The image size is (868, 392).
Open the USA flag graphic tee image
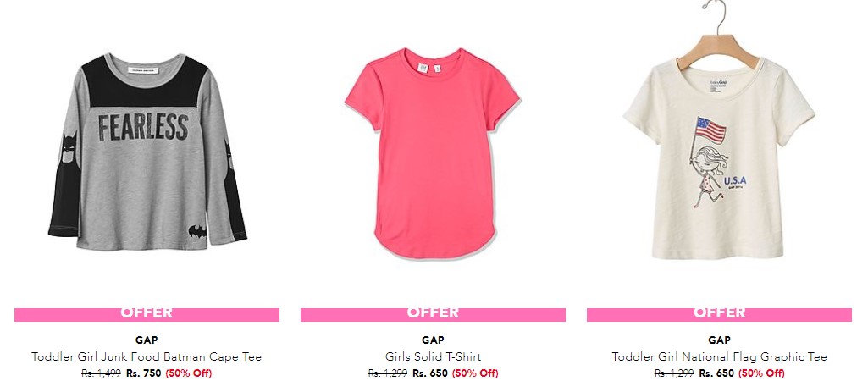(x=719, y=130)
